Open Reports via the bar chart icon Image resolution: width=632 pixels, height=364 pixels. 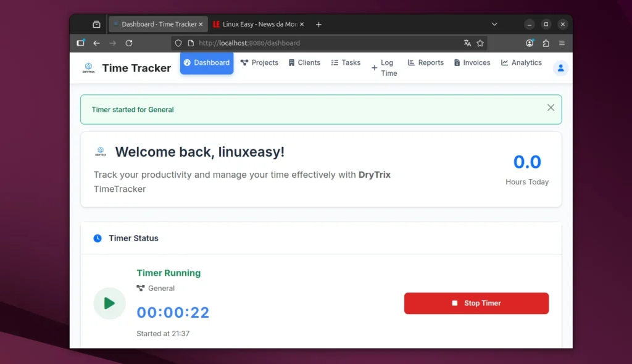tap(410, 62)
